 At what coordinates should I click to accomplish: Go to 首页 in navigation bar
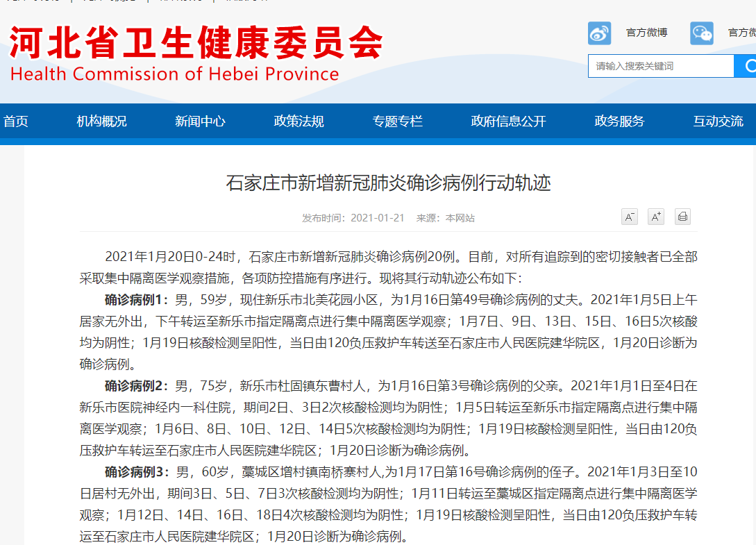[x=16, y=121]
